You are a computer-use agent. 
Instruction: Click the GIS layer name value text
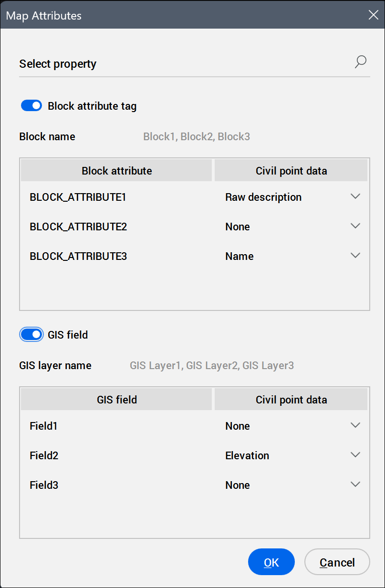click(x=212, y=366)
